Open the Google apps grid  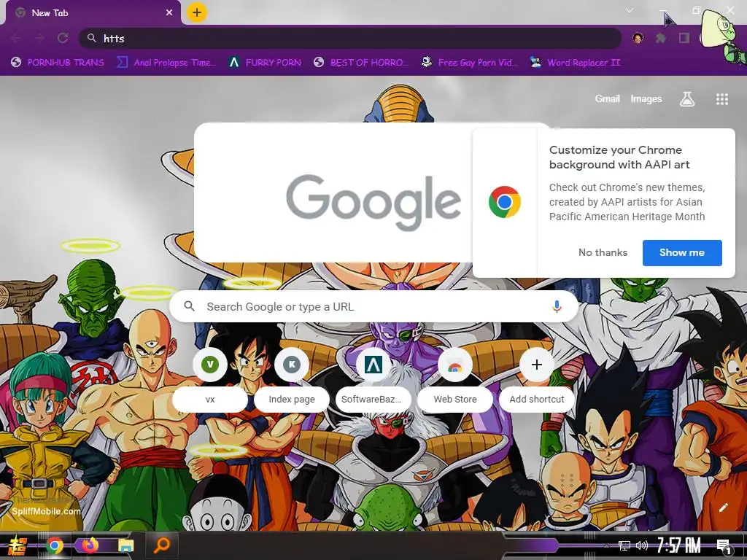pos(721,99)
